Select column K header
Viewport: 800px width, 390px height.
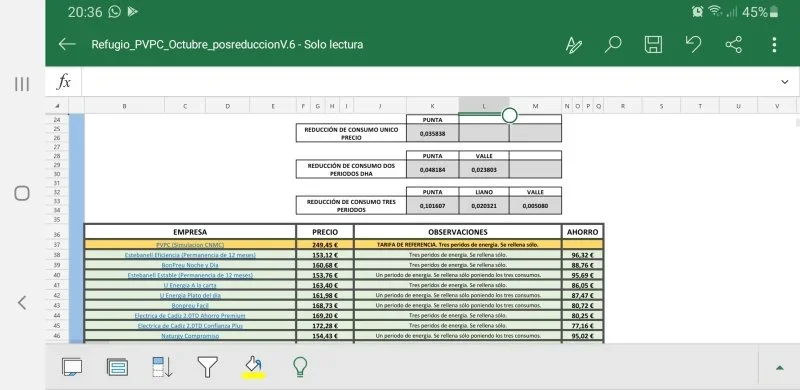click(x=432, y=106)
